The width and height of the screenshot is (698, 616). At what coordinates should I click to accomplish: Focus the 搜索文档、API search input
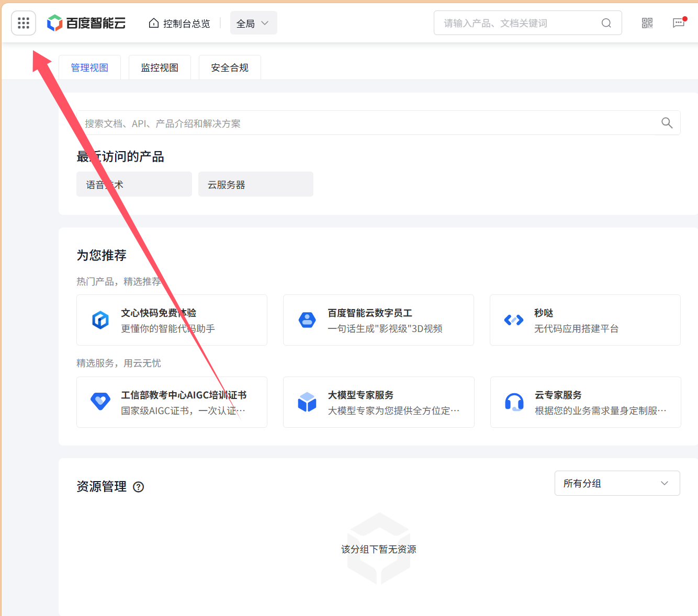[x=378, y=123]
